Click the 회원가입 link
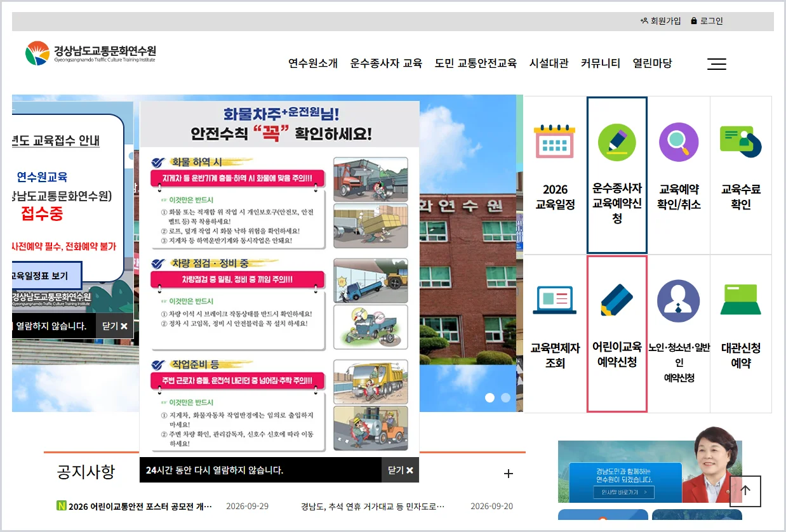Screen dimensions: 786x532 pos(660,21)
